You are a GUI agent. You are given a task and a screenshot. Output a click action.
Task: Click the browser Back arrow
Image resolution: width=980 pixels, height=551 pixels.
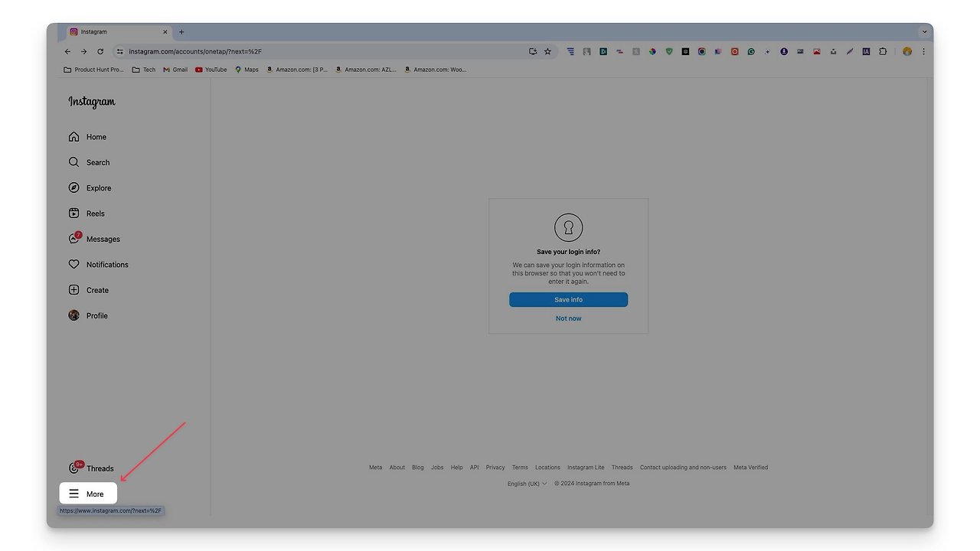click(67, 51)
